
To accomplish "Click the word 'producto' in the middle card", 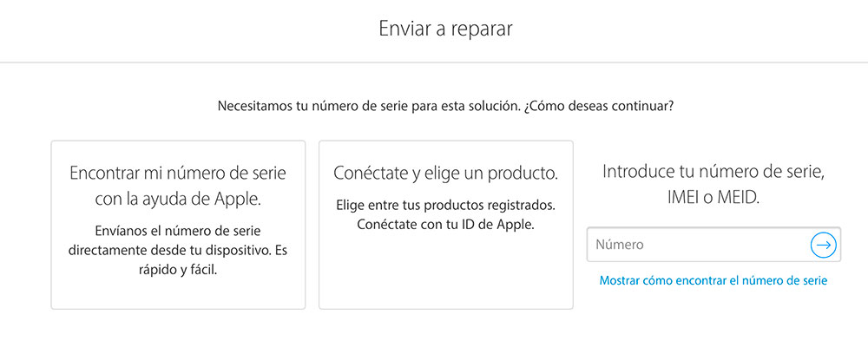I will [x=522, y=174].
